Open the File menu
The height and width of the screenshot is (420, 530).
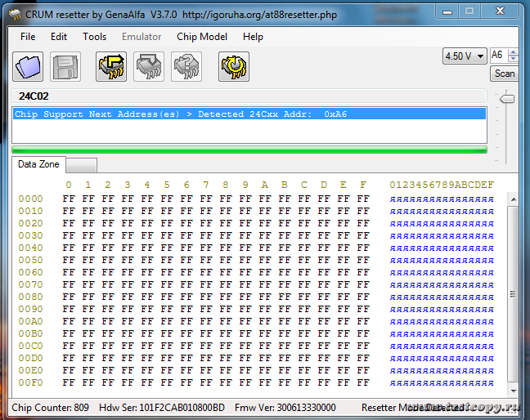click(28, 37)
